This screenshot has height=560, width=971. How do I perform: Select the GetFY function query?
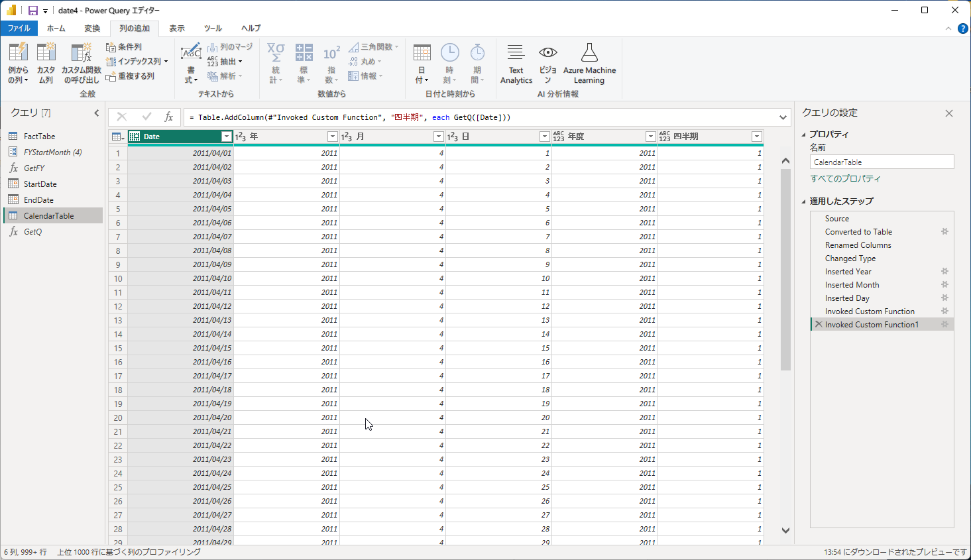[x=34, y=168]
